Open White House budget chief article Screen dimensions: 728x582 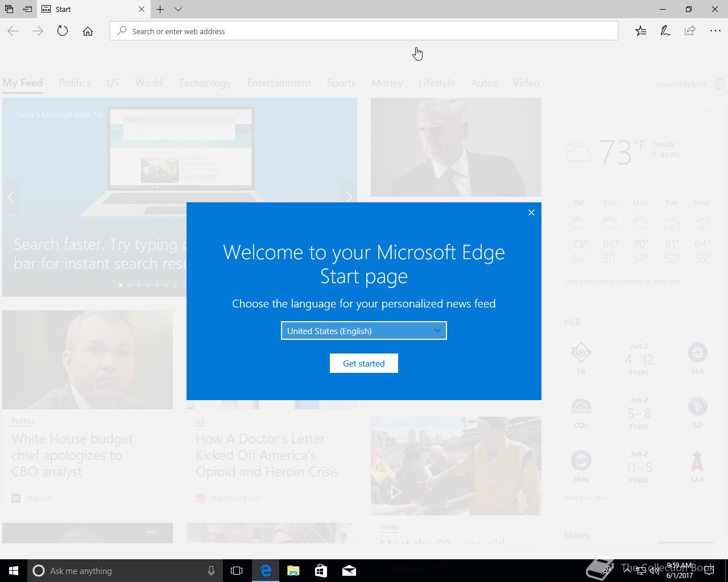click(x=72, y=455)
